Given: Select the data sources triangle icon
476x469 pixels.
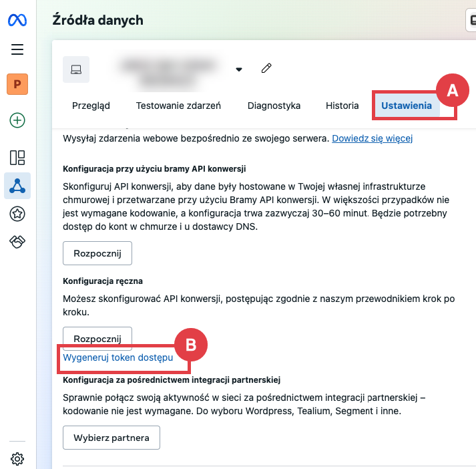Looking at the screenshot, I should 17,186.
